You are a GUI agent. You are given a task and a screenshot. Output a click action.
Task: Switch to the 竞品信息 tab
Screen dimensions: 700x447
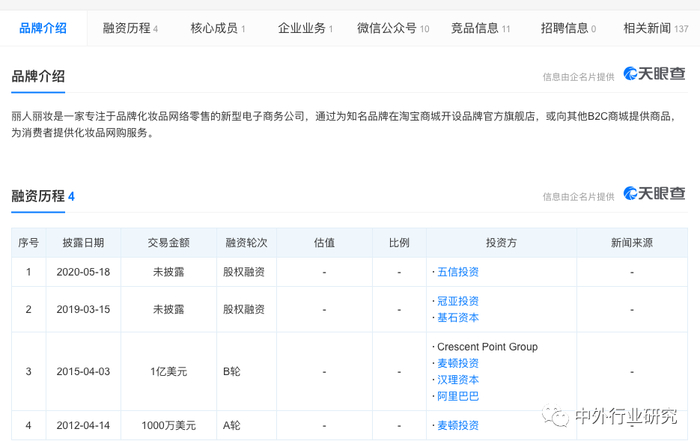(x=480, y=28)
